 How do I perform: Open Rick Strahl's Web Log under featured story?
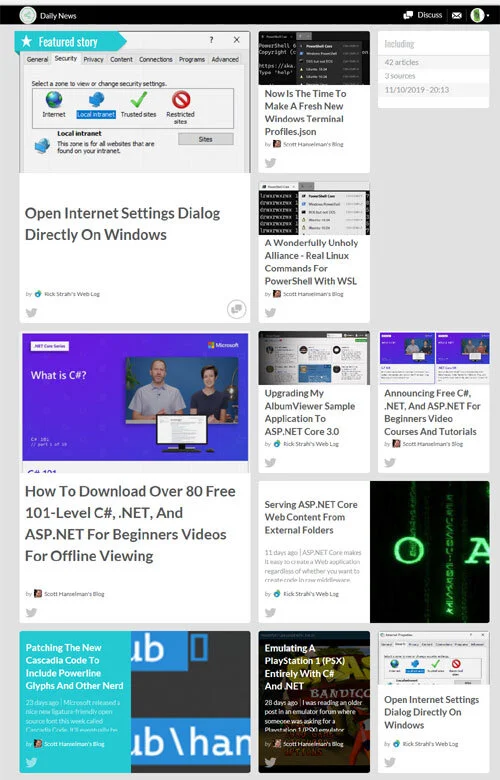click(72, 294)
